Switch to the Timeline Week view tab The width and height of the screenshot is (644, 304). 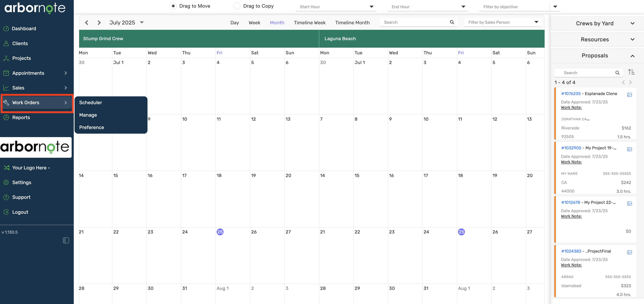(310, 22)
